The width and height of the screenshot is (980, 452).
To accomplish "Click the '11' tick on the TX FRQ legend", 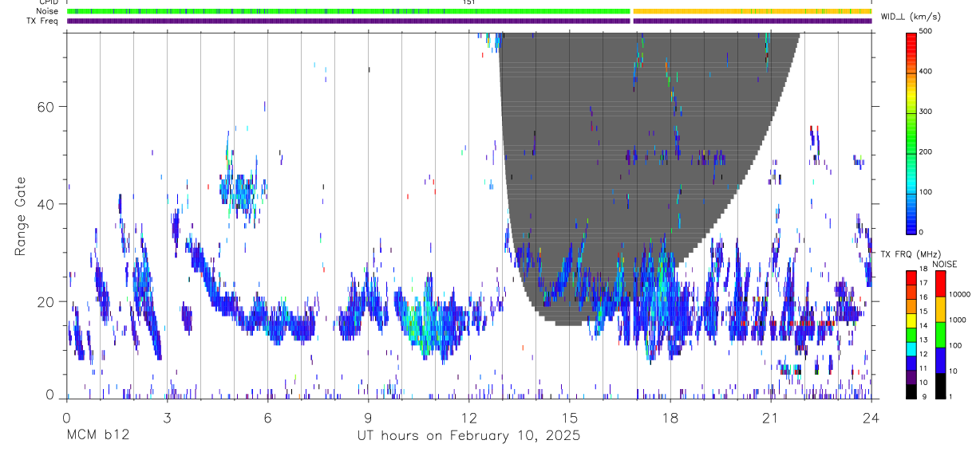I will click(922, 367).
